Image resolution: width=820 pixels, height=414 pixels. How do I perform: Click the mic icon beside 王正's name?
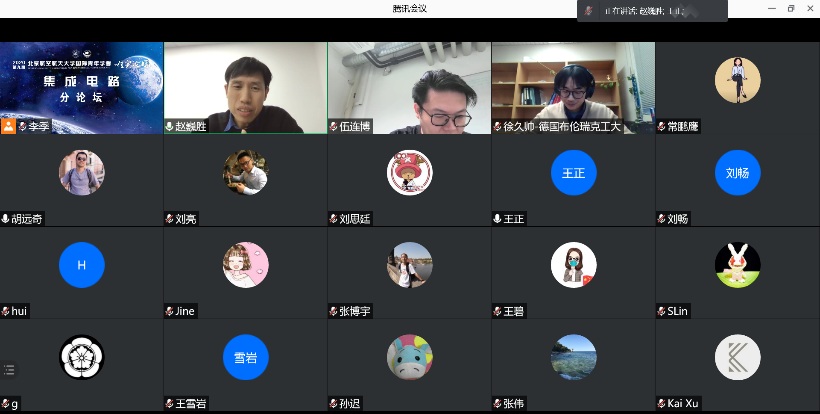click(x=497, y=219)
